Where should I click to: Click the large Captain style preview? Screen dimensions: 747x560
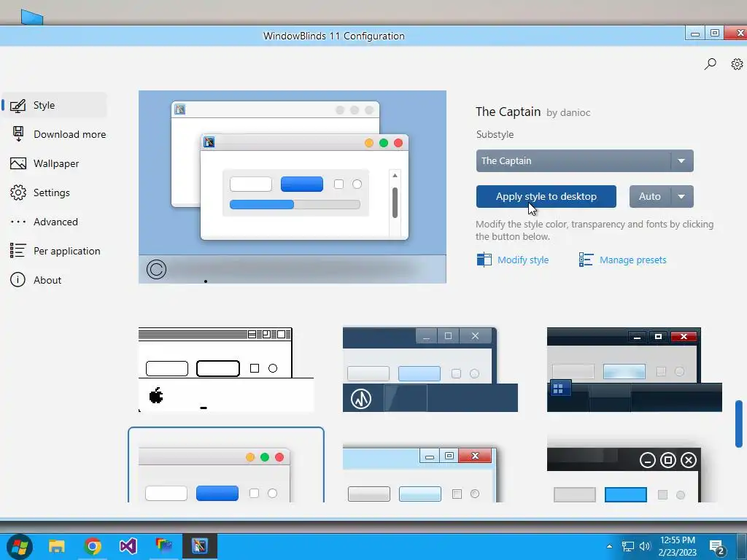(293, 187)
